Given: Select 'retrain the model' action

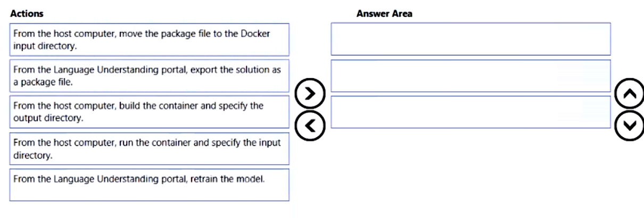Looking at the screenshot, I should (x=149, y=185).
